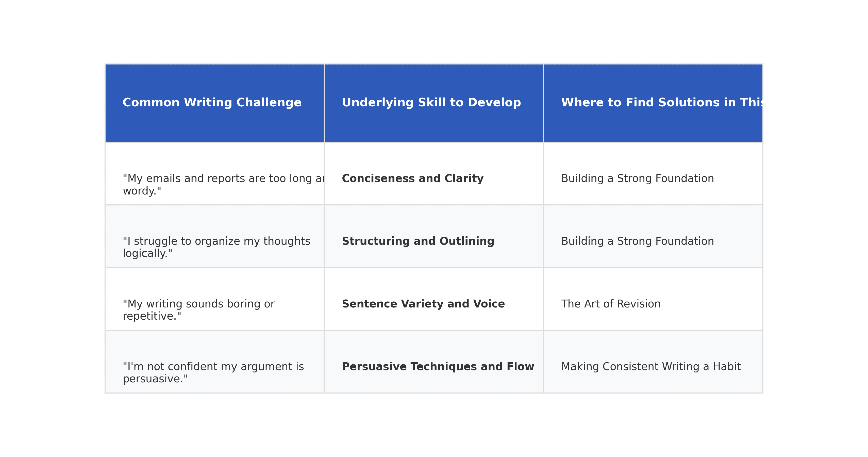Screen dimensions: 868x457
Task: Click the "Where to Find Solutions" header
Action: click(x=653, y=103)
